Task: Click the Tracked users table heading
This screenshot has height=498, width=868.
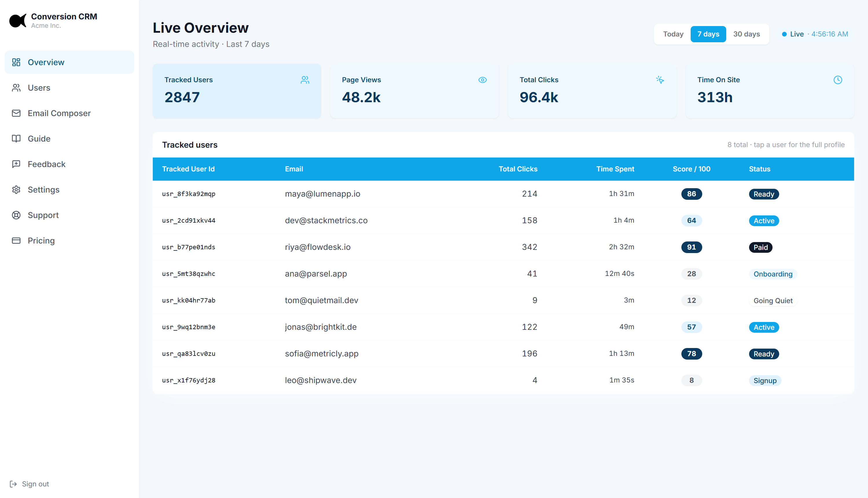Action: coord(190,145)
